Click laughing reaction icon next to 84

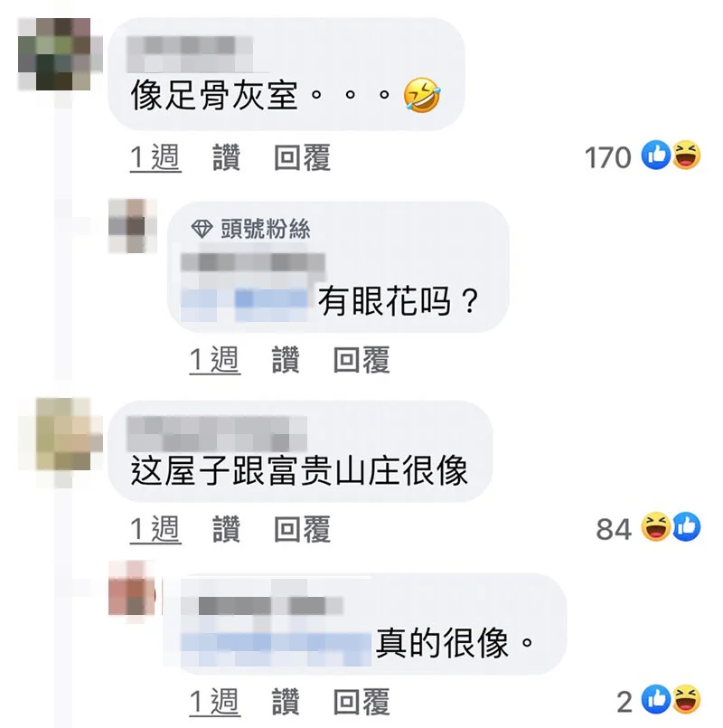point(656,527)
